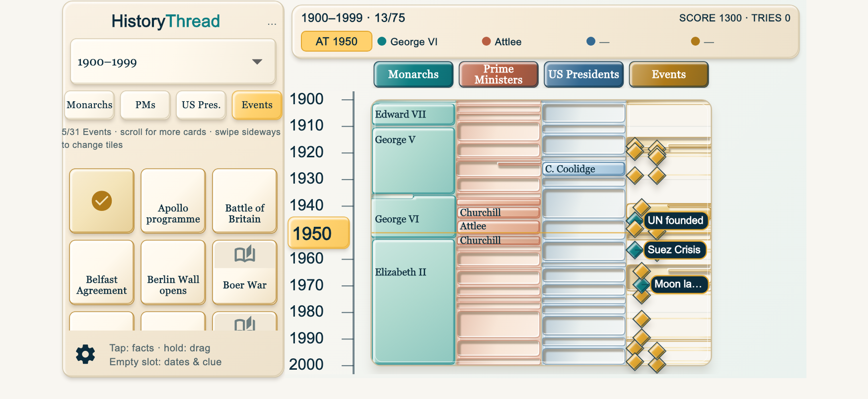Switch to the PMs card tab
The image size is (868, 399).
[145, 105]
